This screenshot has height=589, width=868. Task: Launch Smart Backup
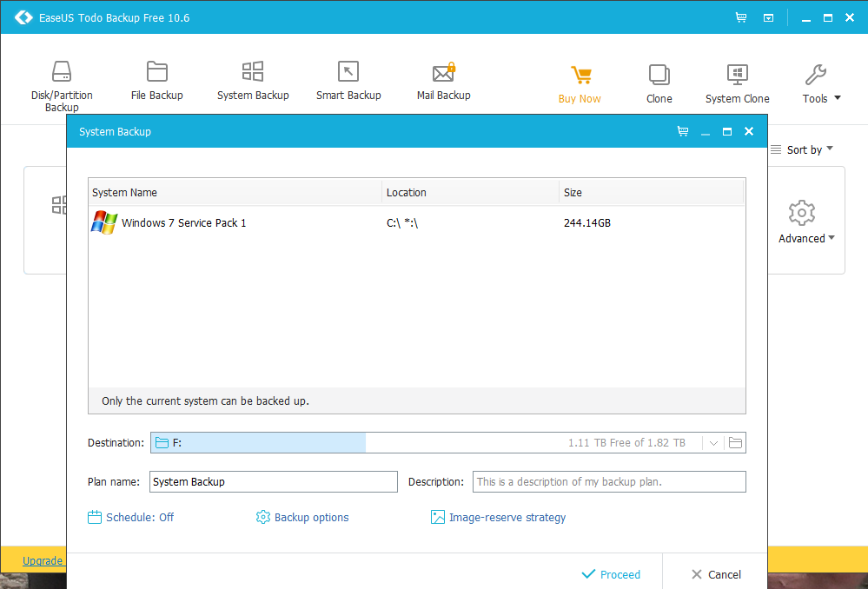[x=348, y=82]
